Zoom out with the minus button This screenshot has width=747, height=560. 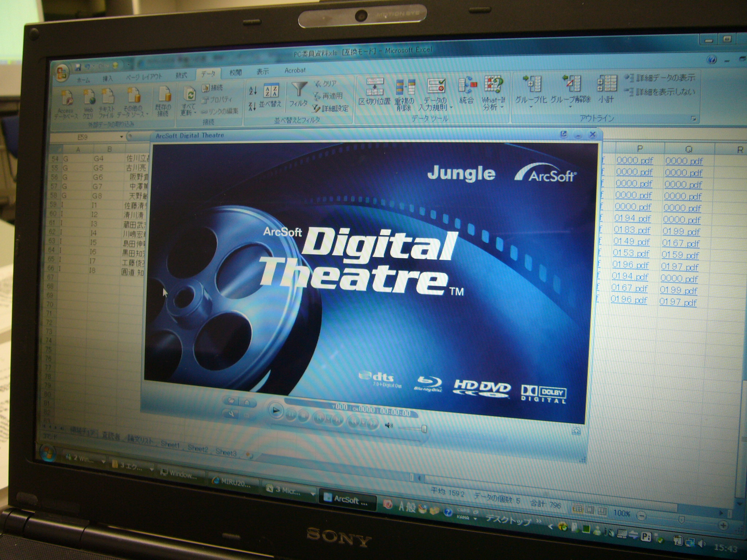point(642,516)
